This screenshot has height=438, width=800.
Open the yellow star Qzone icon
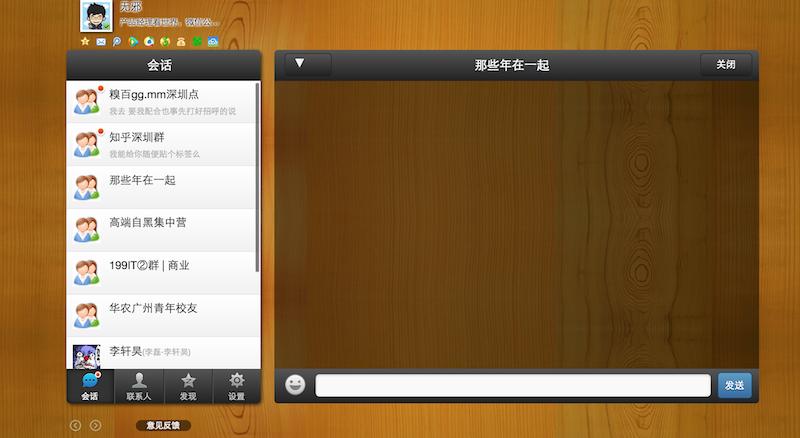pos(85,41)
